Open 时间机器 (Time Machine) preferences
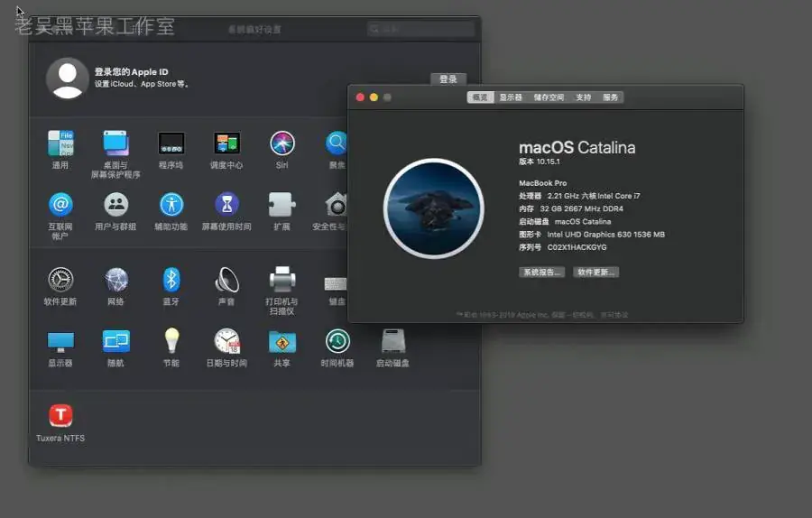The height and width of the screenshot is (518, 812). [x=337, y=341]
